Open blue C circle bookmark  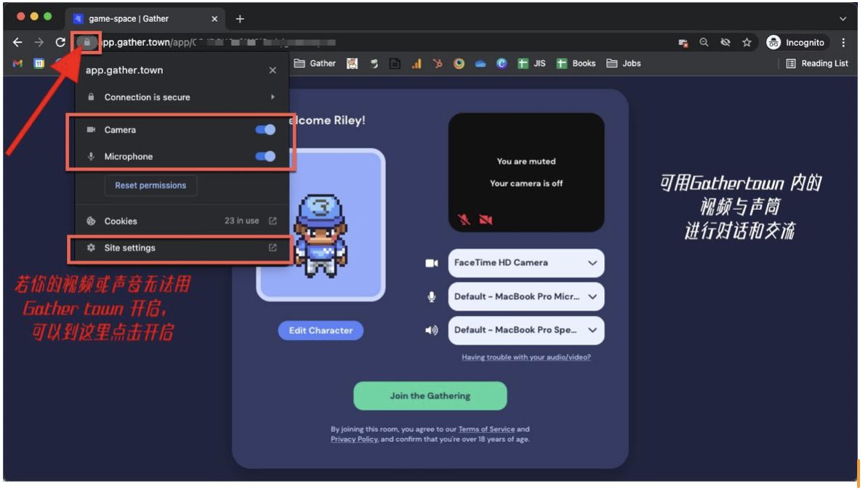coord(502,64)
